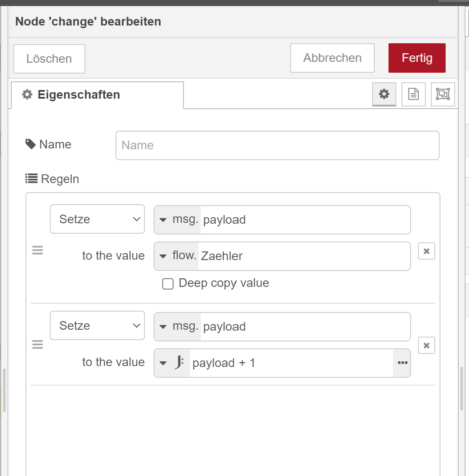Viewport: 469px width, 476px height.
Task: Open second rule's Setze action dropdown
Action: click(x=97, y=325)
